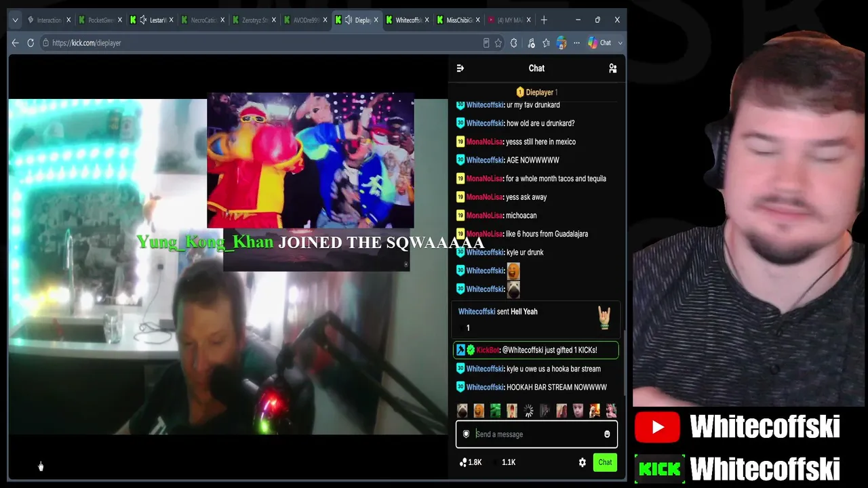Image resolution: width=868 pixels, height=488 pixels.
Task: Open KickBot's username in chat
Action: pos(488,350)
